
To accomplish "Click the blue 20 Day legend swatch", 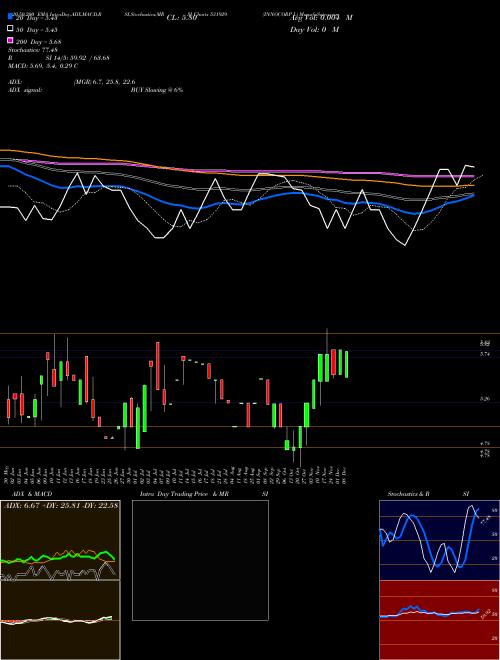I will [x=10, y=16].
